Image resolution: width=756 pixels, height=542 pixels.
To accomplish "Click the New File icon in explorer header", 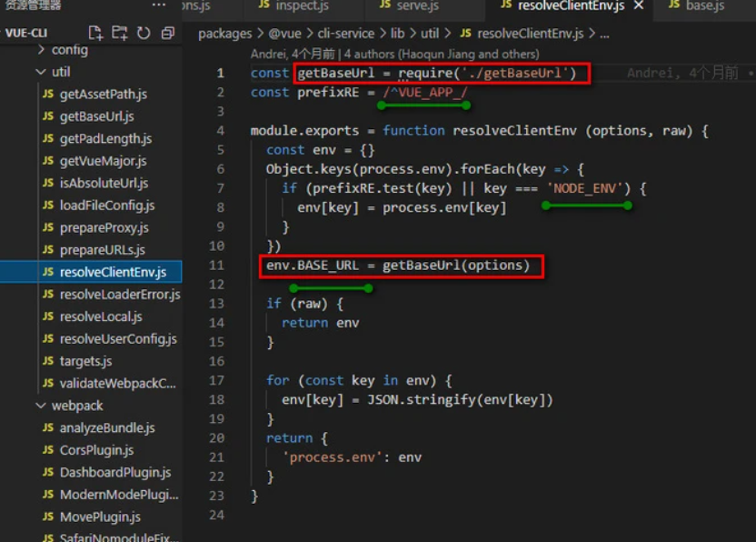I will coord(95,33).
